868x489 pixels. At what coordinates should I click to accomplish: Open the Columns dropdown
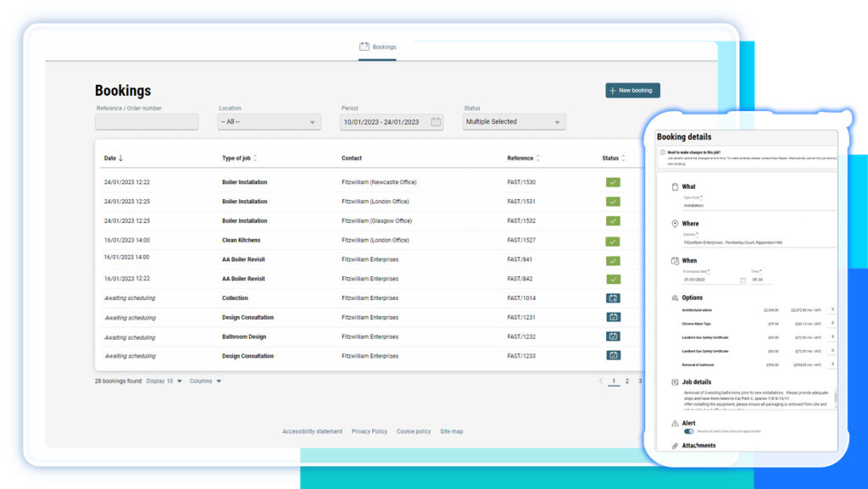[x=206, y=381]
